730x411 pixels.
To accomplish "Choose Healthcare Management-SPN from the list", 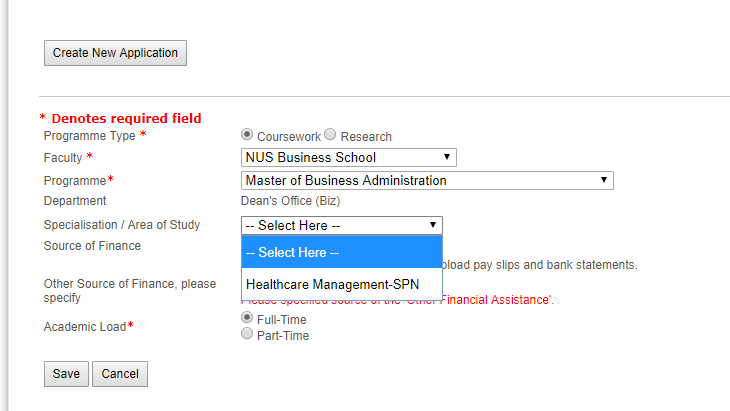I will pos(342,284).
